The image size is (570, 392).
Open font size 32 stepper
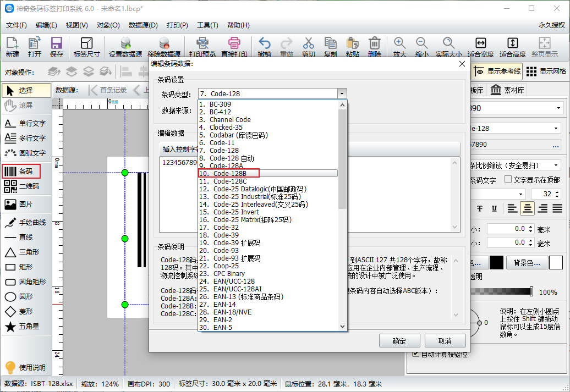(x=557, y=194)
